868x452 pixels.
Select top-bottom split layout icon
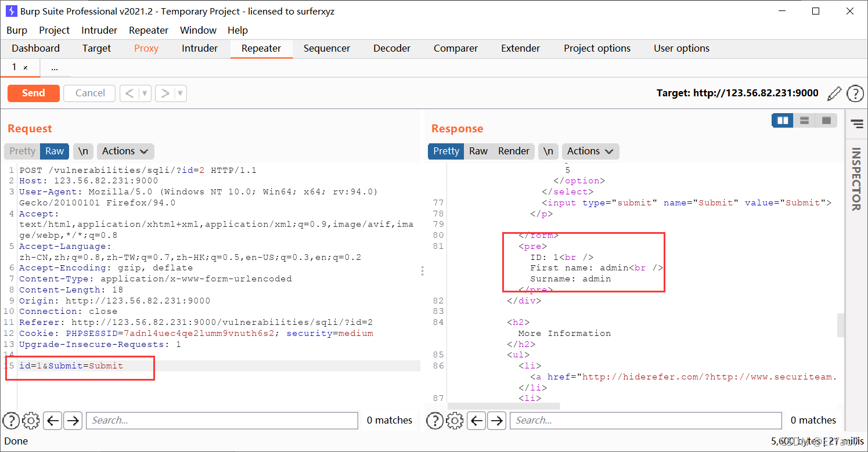[x=805, y=121]
